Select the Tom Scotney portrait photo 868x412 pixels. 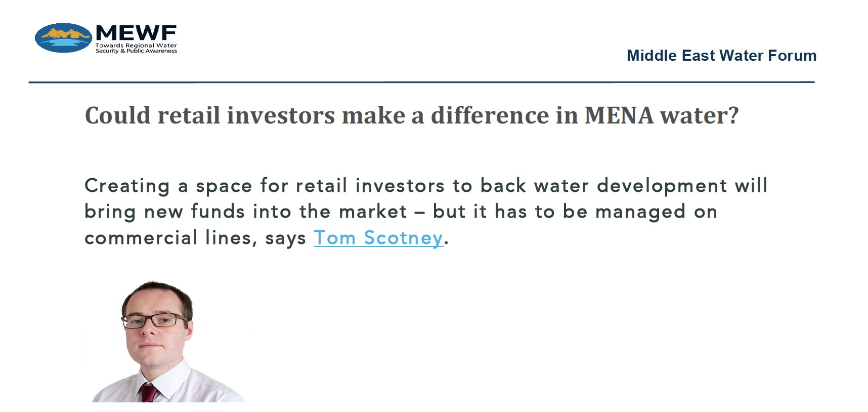point(167,342)
